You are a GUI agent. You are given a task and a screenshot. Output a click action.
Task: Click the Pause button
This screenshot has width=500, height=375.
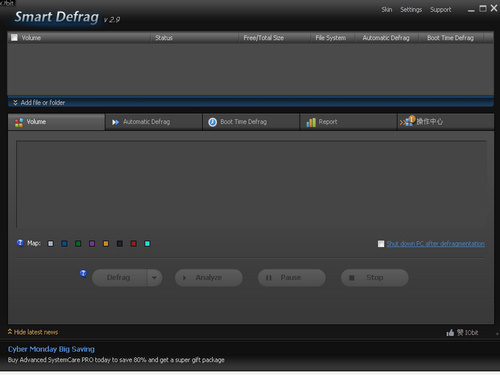[292, 278]
